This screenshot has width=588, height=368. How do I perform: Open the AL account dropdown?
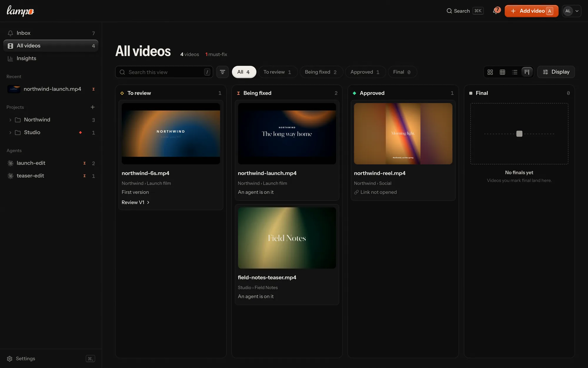click(x=572, y=11)
